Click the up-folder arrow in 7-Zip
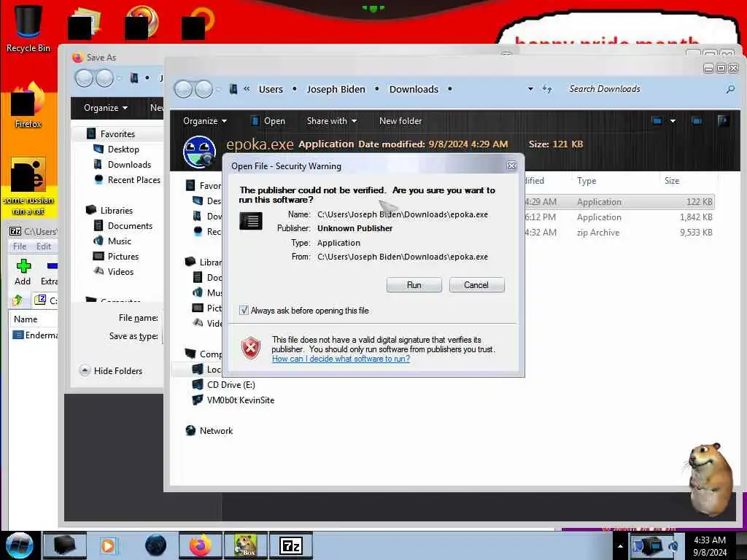The width and height of the screenshot is (747, 560). coord(18,300)
